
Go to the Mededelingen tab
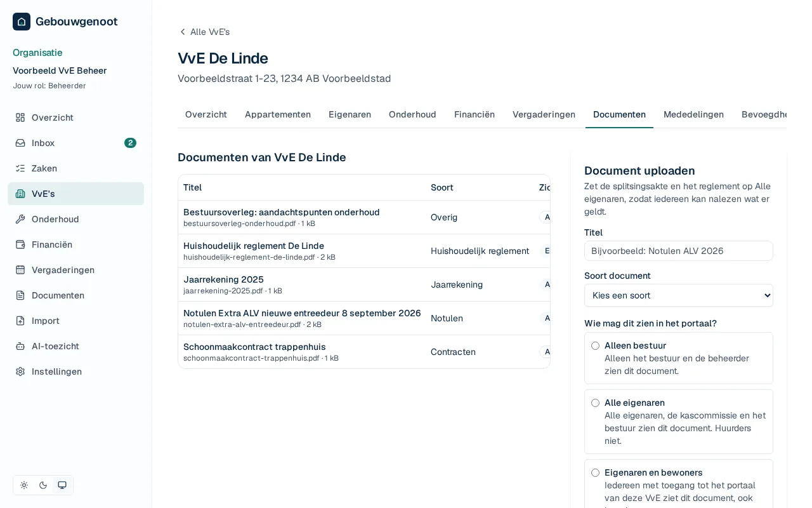tap(693, 114)
